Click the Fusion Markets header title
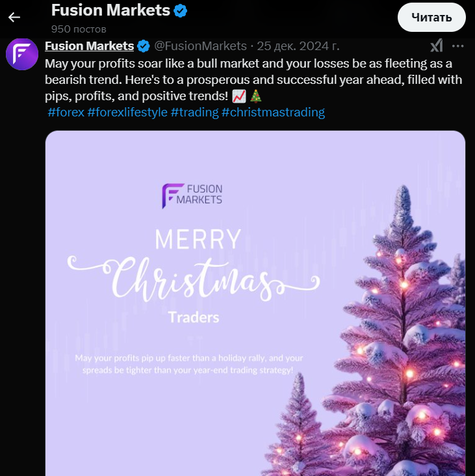475x476 pixels. (110, 10)
